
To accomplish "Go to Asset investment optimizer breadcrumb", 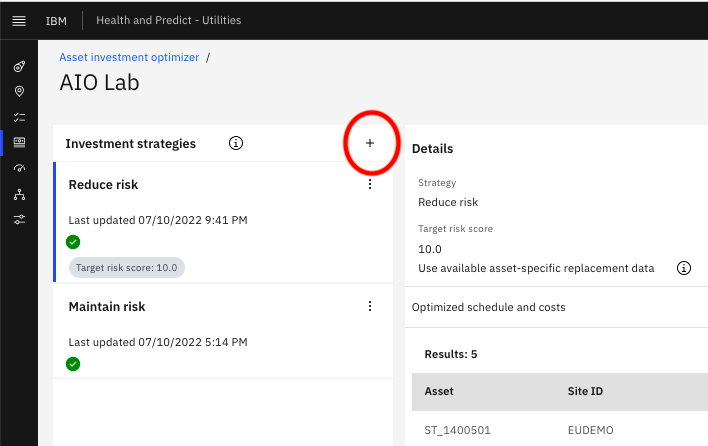I will click(x=129, y=57).
